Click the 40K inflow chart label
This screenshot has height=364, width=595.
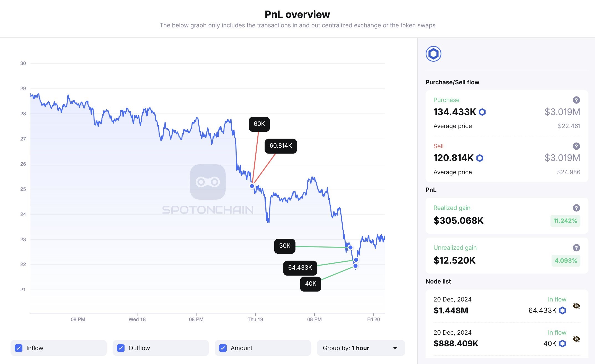[x=311, y=284]
